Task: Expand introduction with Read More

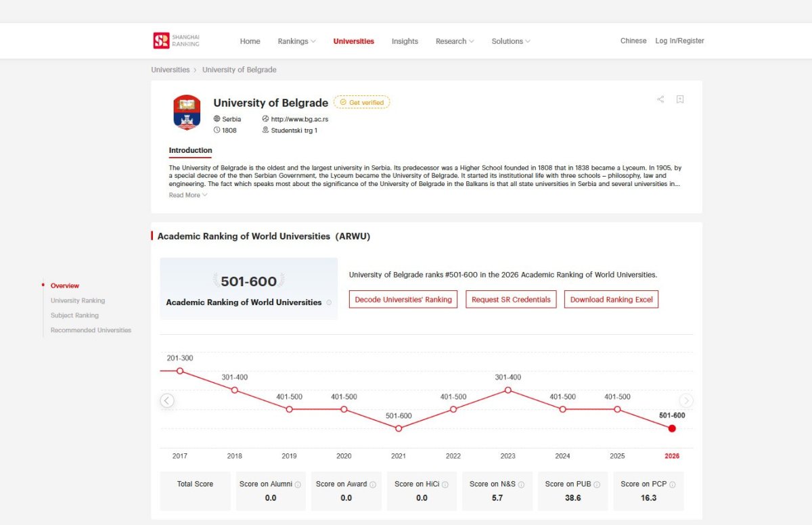Action: [188, 195]
